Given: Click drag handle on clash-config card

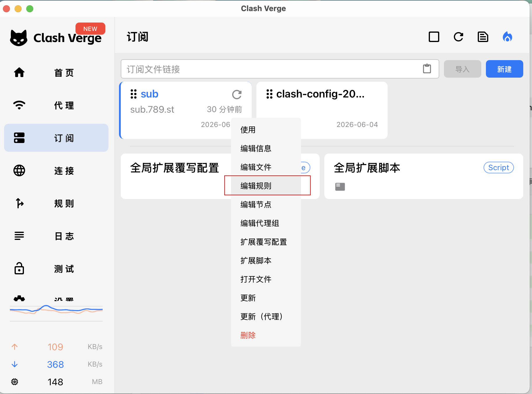Looking at the screenshot, I should pyautogui.click(x=269, y=94).
